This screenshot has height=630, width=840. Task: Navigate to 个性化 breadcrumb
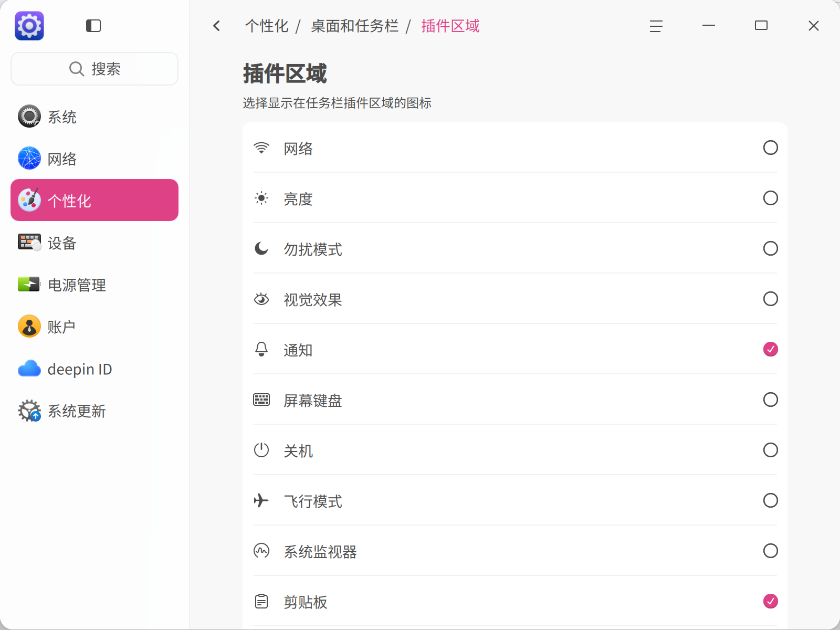click(x=267, y=26)
